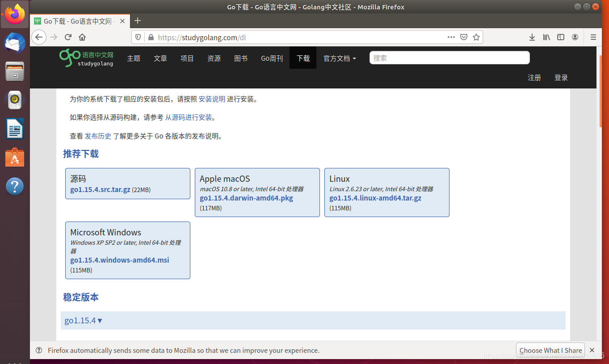This screenshot has height=364, width=609.
Task: Open tracking protection shield info
Action: [138, 37]
